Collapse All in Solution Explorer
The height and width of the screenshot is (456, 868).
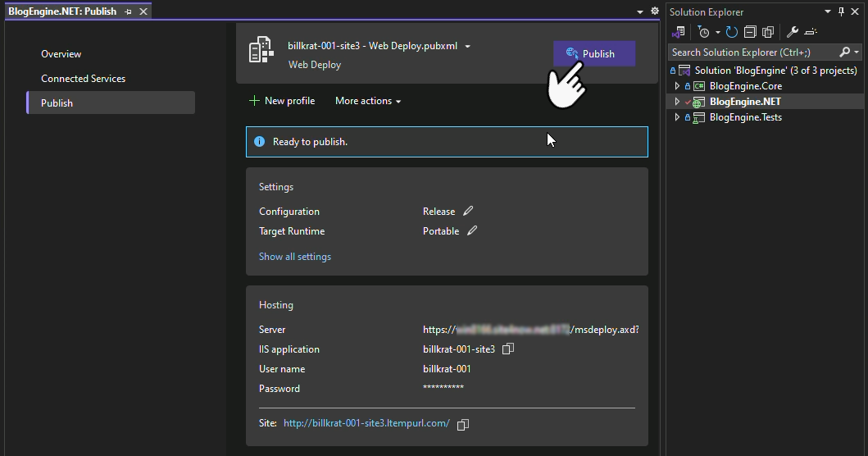coord(750,32)
